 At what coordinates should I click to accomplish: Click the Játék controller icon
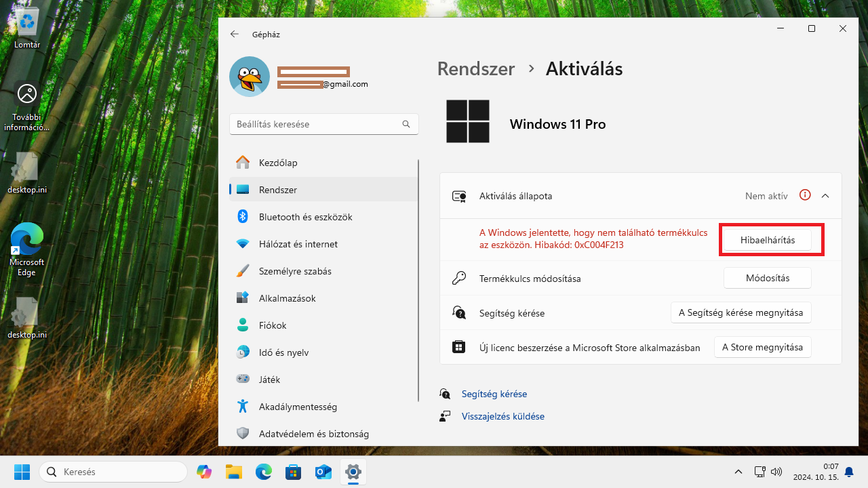click(x=242, y=380)
